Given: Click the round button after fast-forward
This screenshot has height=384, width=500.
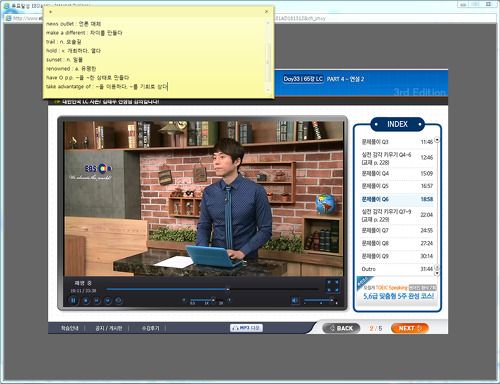Looking at the screenshot, I should pyautogui.click(x=118, y=301).
